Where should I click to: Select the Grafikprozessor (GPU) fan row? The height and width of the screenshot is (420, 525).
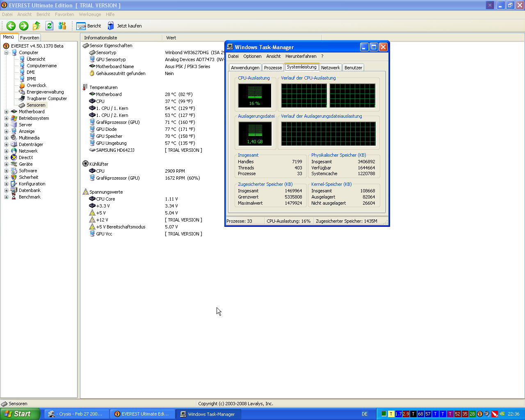coord(118,178)
